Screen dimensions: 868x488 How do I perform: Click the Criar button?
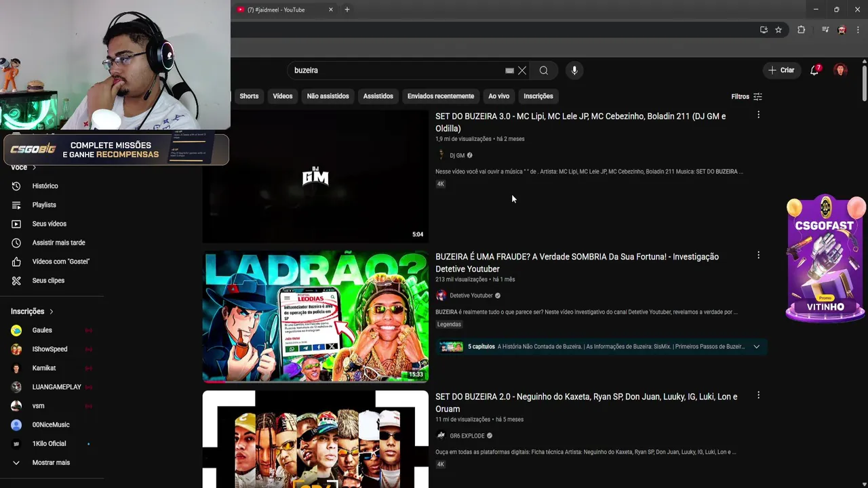(781, 70)
